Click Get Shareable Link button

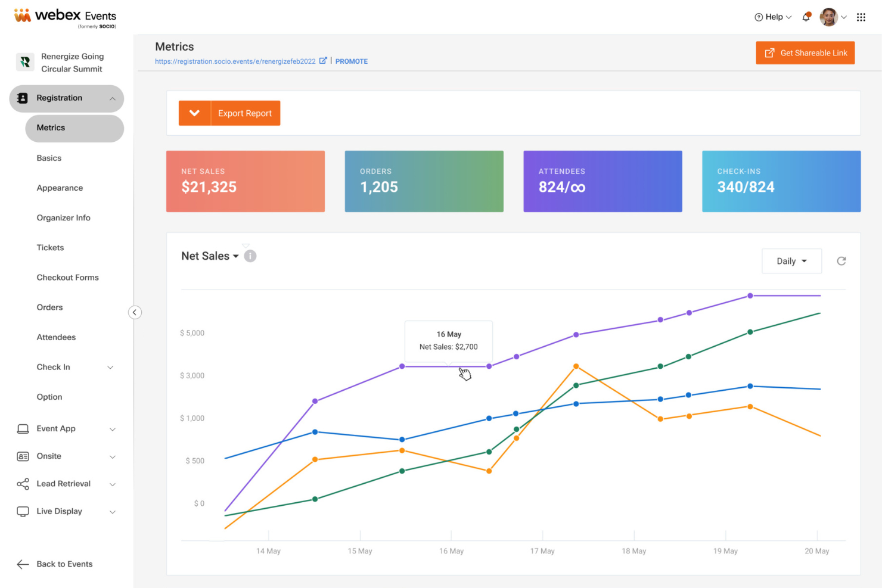(x=805, y=53)
